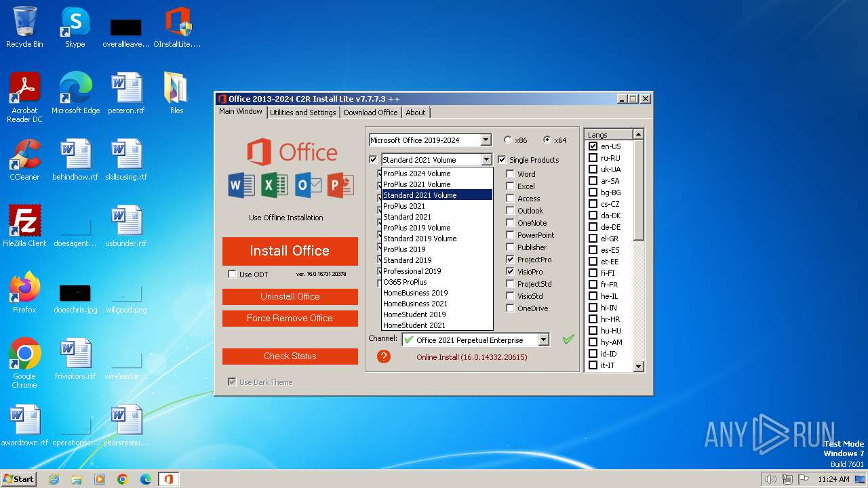Select the x86 architecture radio button
This screenshot has height=488, width=868.
pos(508,140)
